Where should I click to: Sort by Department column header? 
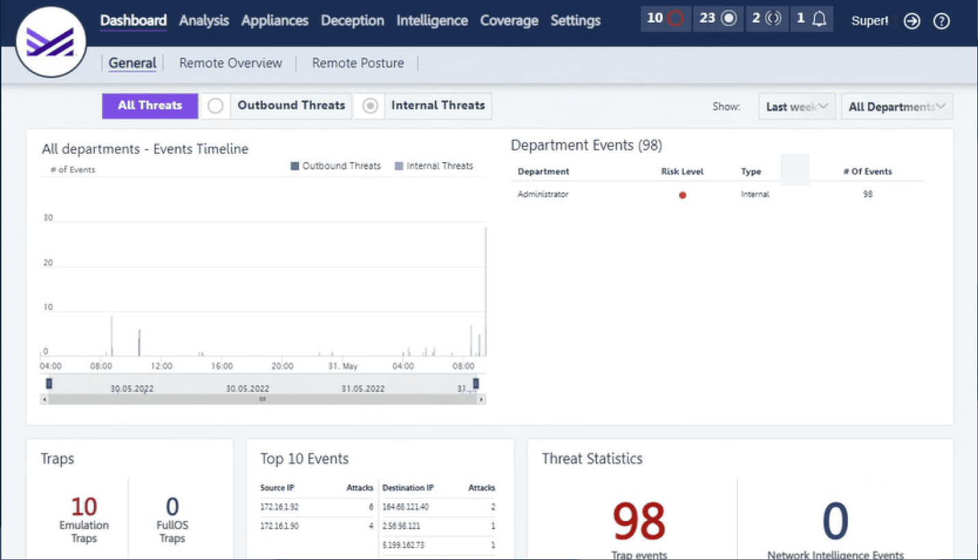point(543,172)
